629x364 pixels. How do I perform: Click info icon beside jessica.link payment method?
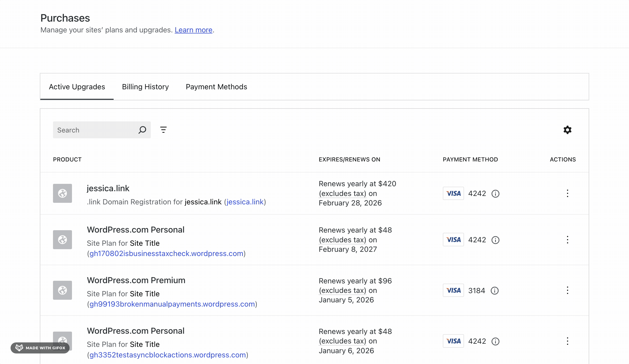click(x=495, y=194)
